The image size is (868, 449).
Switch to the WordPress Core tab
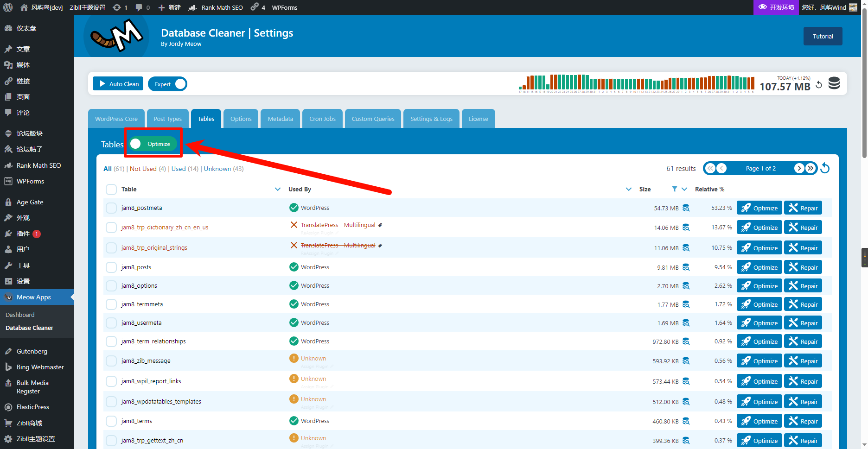coord(116,119)
